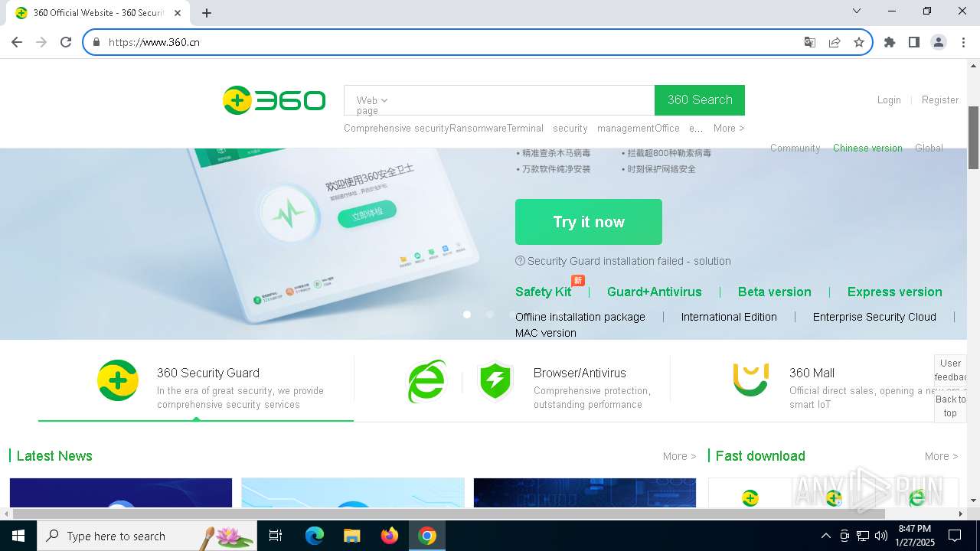Open the tab search chevron in title bar
980x551 pixels.
(x=857, y=11)
